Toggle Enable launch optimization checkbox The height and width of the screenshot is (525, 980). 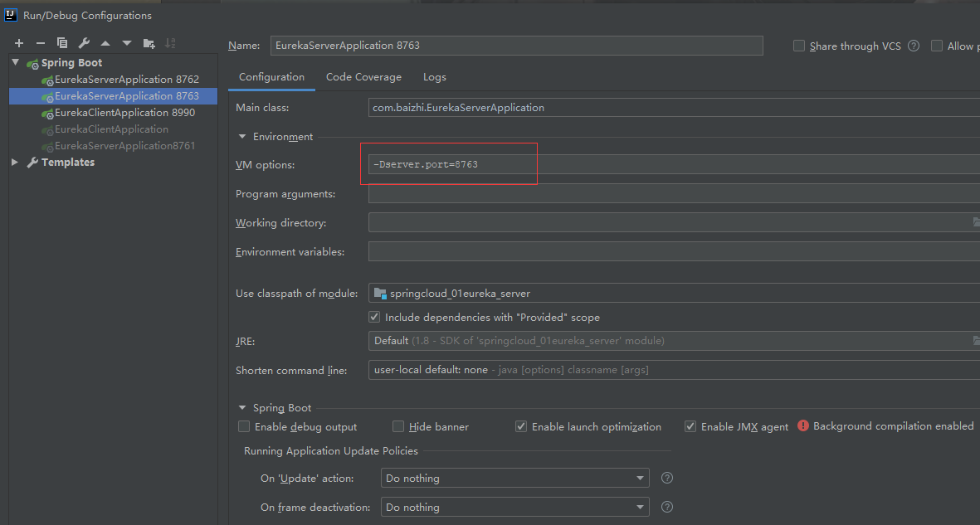tap(520, 426)
